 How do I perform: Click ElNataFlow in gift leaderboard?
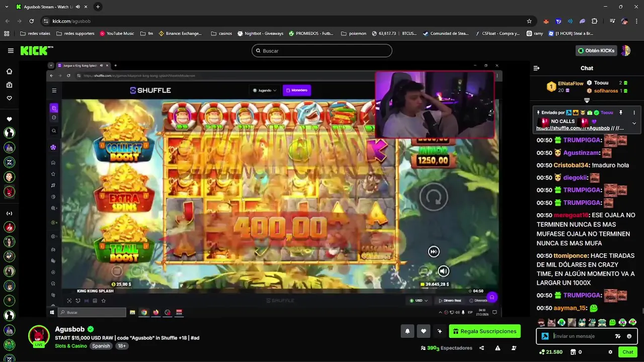pyautogui.click(x=571, y=83)
